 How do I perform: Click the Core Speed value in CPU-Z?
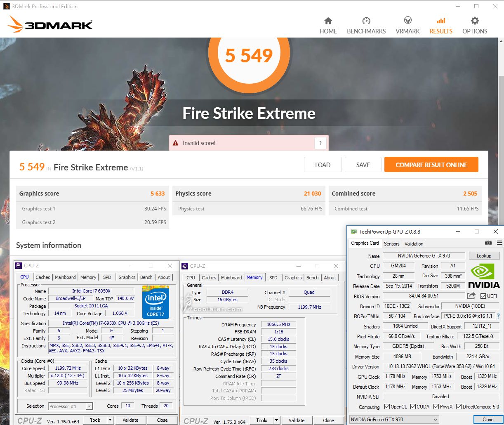(68, 368)
